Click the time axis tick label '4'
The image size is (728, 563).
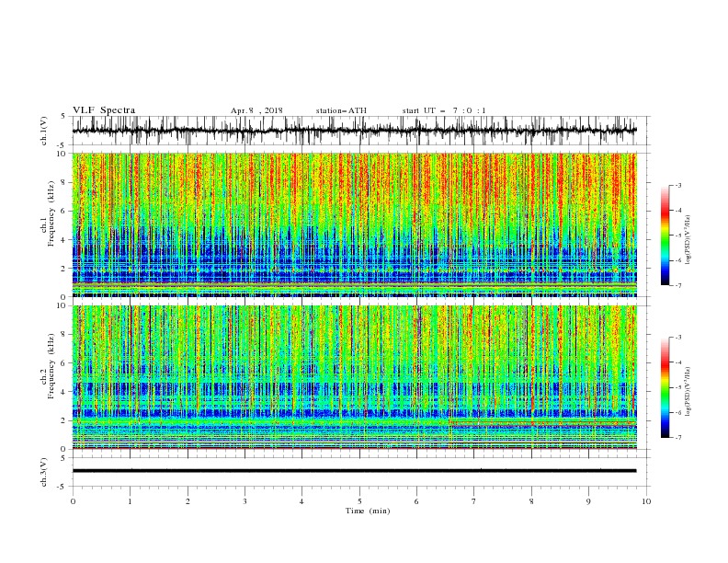[301, 501]
